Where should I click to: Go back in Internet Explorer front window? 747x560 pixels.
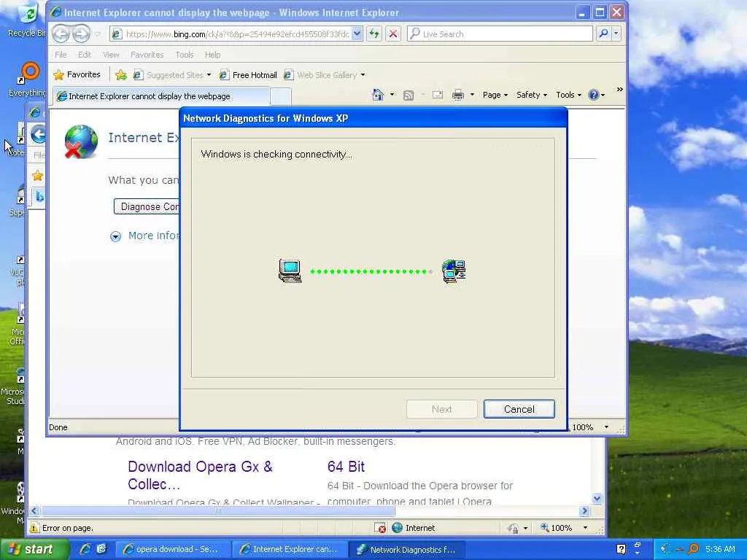pos(61,34)
